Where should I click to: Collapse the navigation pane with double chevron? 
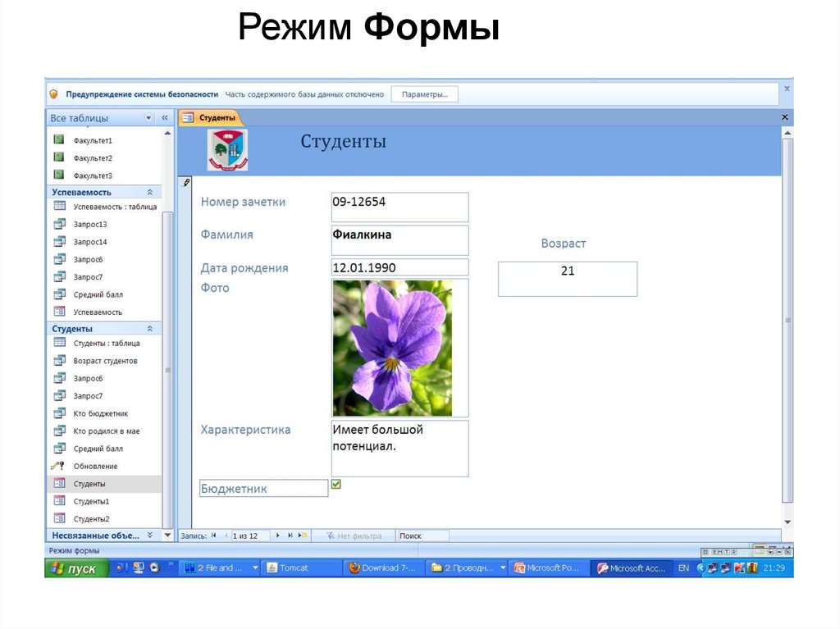tap(164, 118)
